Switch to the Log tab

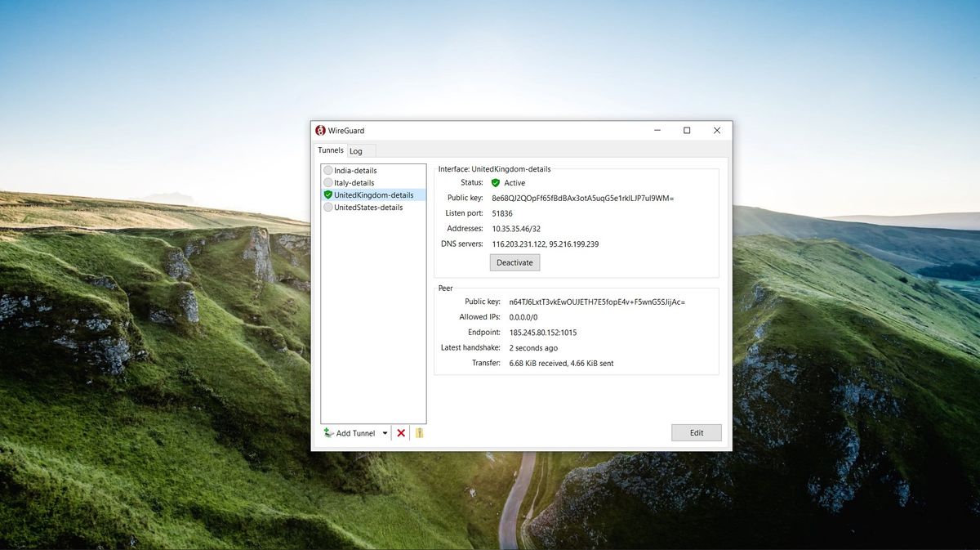tap(357, 150)
